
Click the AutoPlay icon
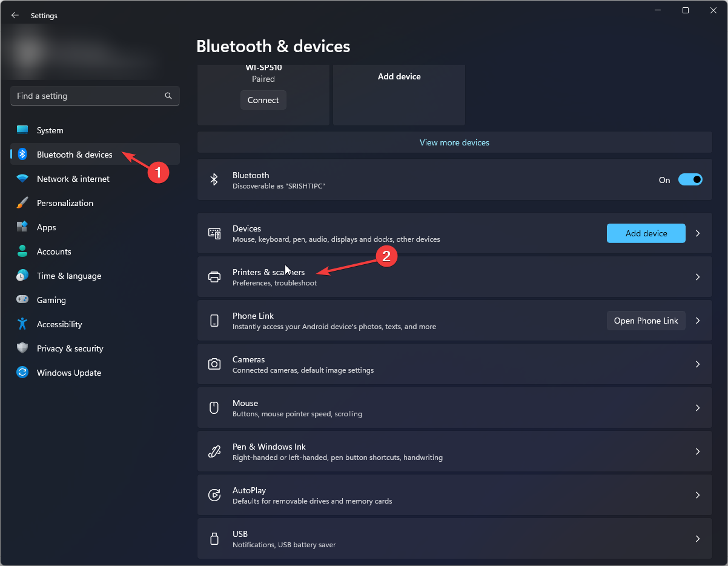point(214,495)
